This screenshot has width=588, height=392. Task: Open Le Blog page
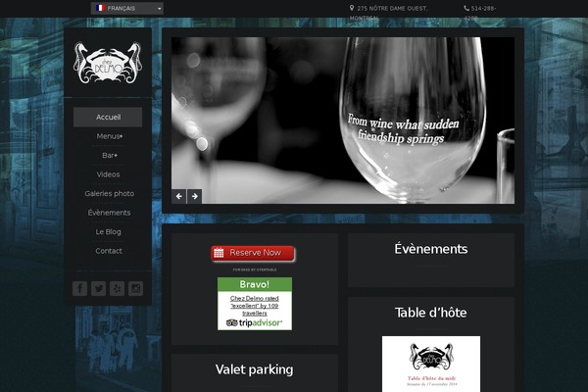click(108, 232)
